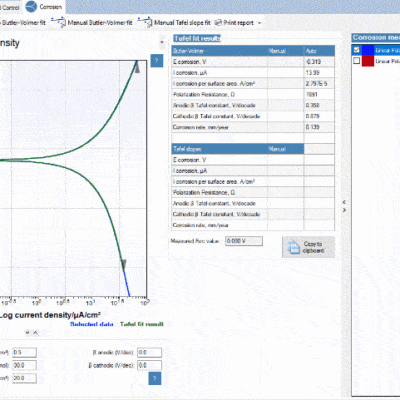This screenshot has height=400, width=400.
Task: Open the Corrosion tab
Action: tap(44, 7)
